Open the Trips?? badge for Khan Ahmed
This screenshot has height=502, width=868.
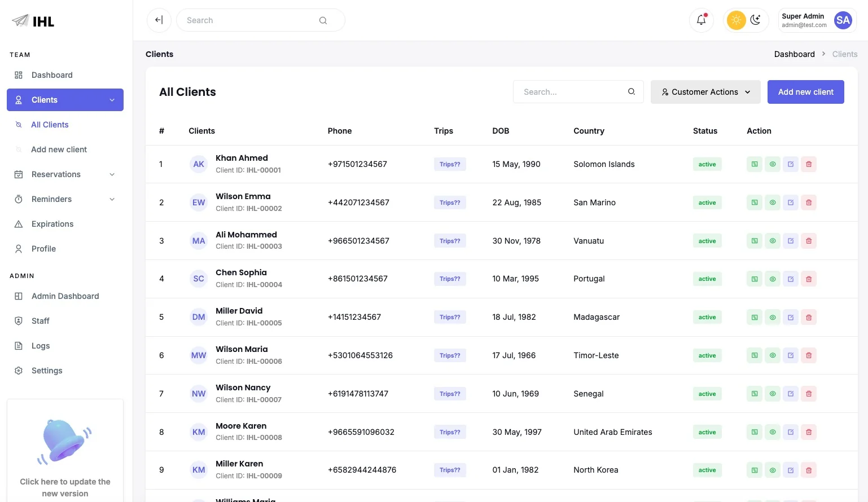point(450,164)
